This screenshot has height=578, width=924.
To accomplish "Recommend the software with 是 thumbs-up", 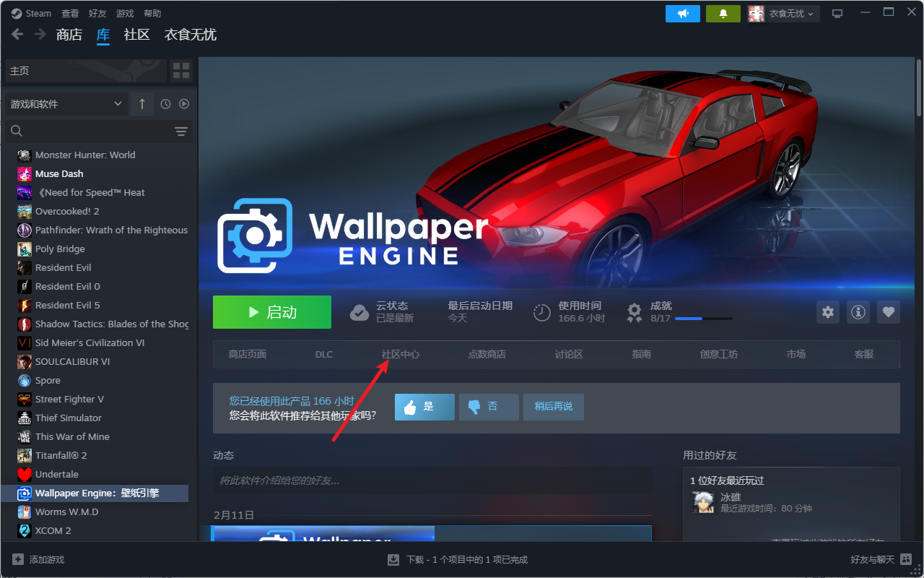I will point(424,407).
